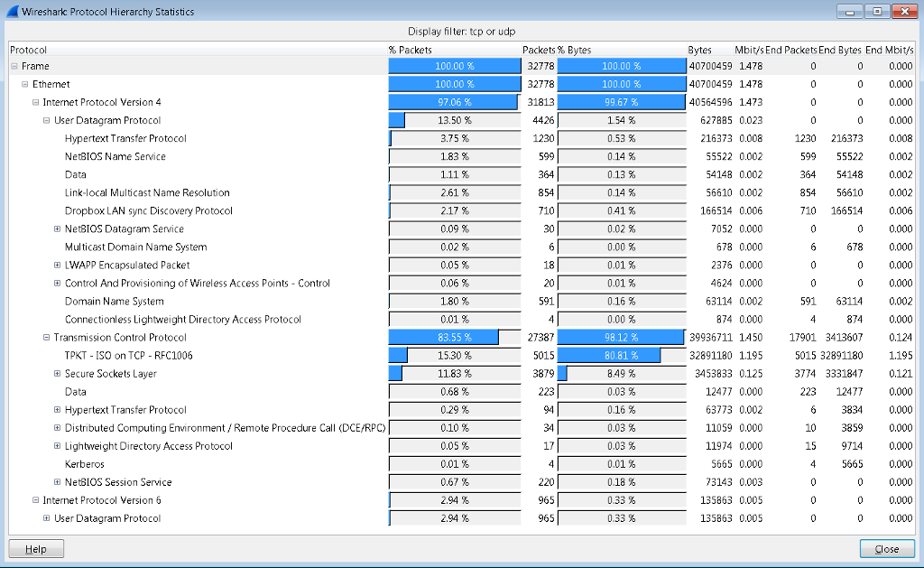
Task: Select the Ethernet row
Action: (462, 84)
